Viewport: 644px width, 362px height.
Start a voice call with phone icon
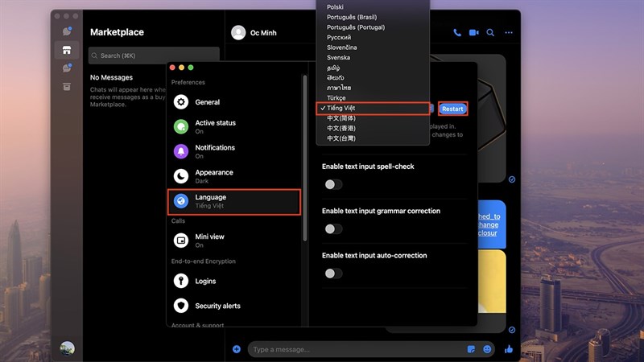tap(457, 33)
